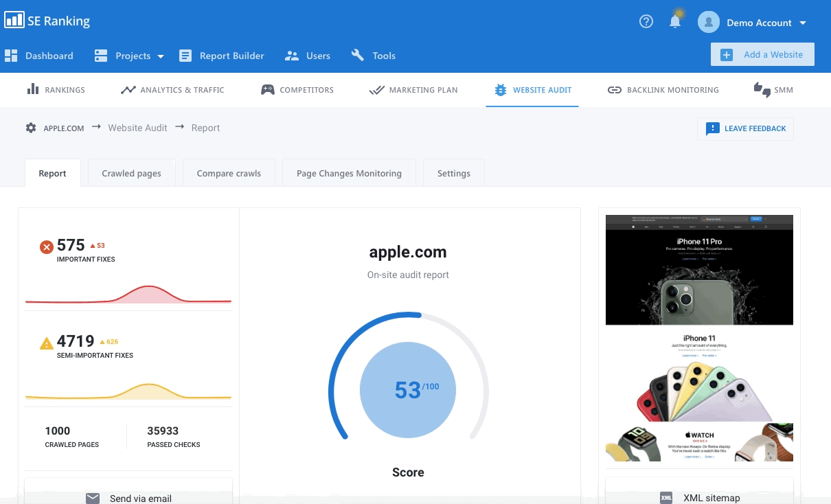Switch to the Competitors section
The image size is (831, 504).
306,90
